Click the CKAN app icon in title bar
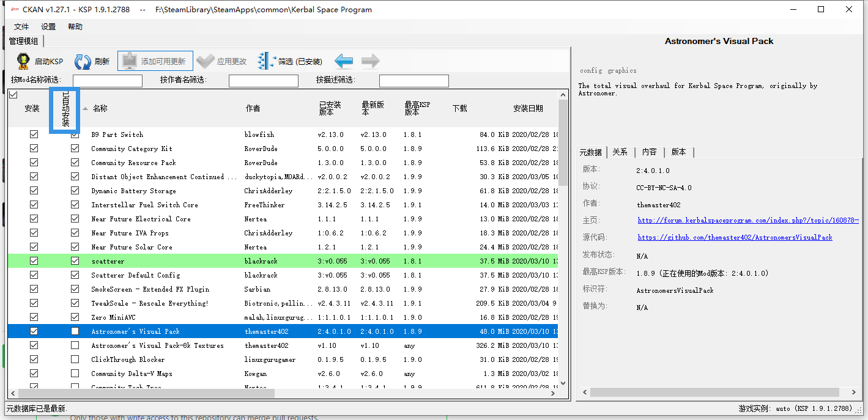The height and width of the screenshot is (420, 868). pos(15,9)
